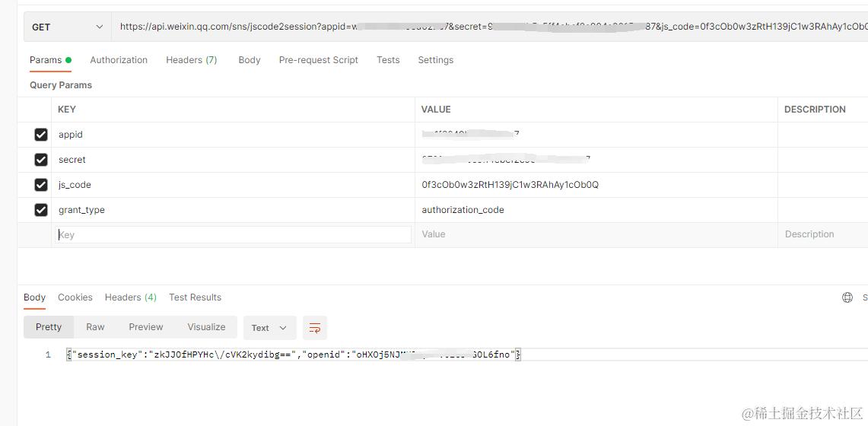Open the Authorization tab
Viewport: 868px width, 426px height.
click(119, 60)
